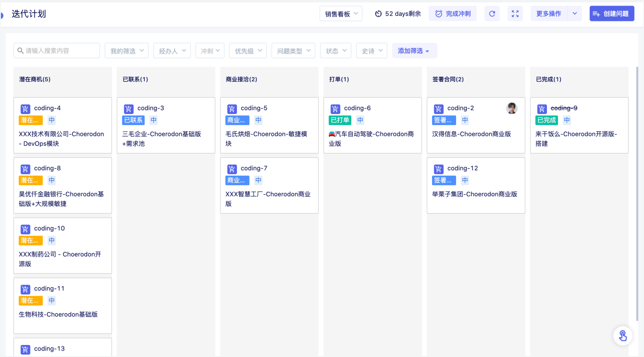Click cart icon on coding-7 card

pyautogui.click(x=232, y=169)
